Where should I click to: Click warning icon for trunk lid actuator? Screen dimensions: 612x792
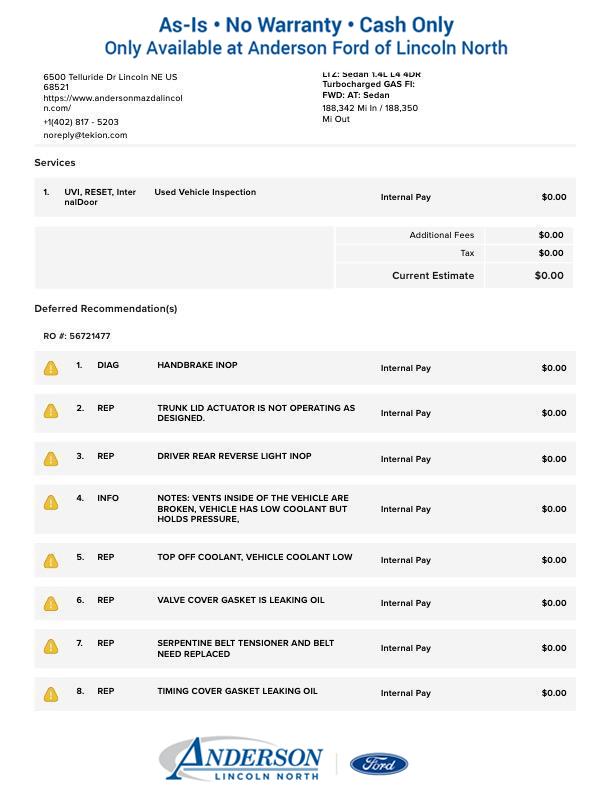coord(51,412)
